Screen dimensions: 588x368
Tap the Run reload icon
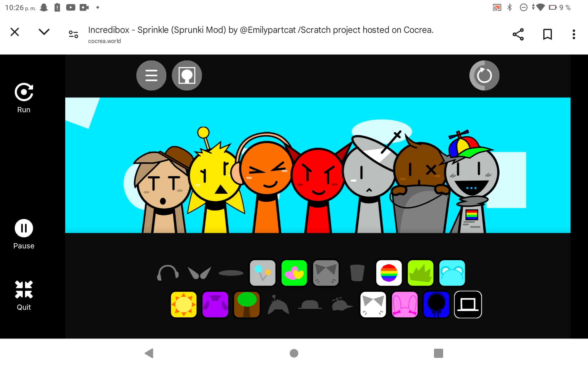[24, 92]
